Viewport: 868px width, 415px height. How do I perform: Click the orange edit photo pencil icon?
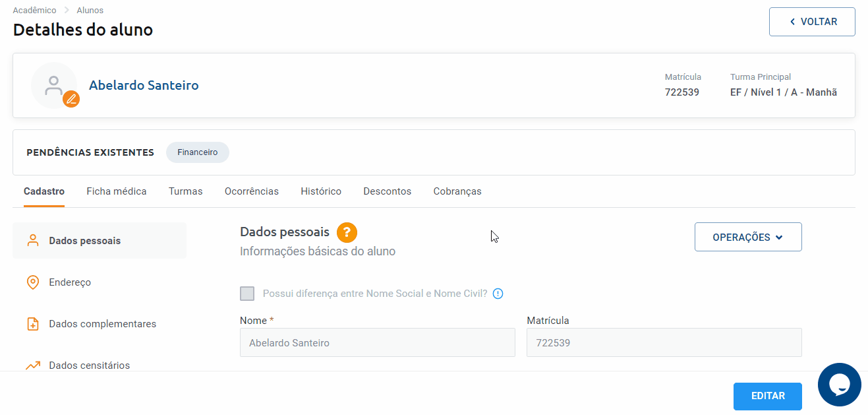71,100
